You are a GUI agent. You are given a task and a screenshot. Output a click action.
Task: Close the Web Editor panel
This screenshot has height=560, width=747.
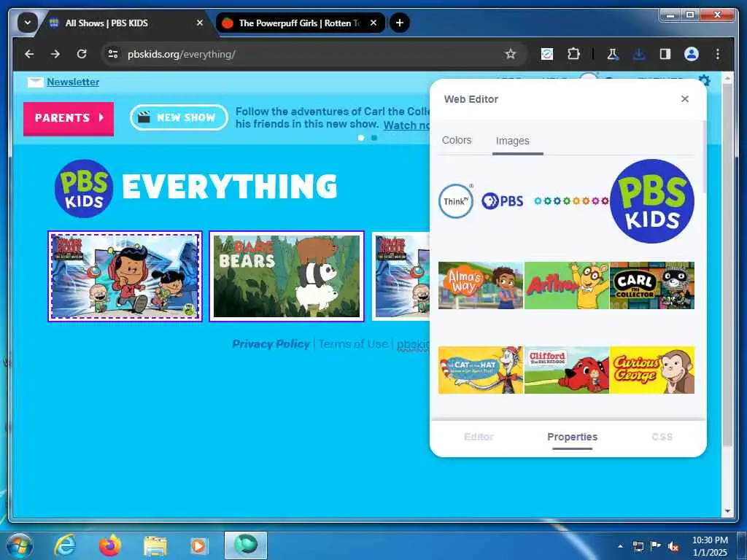pyautogui.click(x=685, y=98)
